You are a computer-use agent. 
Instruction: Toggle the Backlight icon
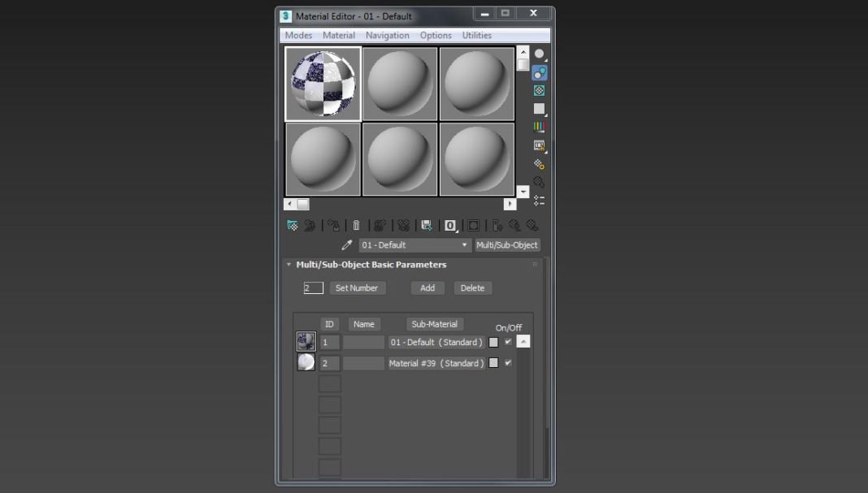pyautogui.click(x=539, y=72)
